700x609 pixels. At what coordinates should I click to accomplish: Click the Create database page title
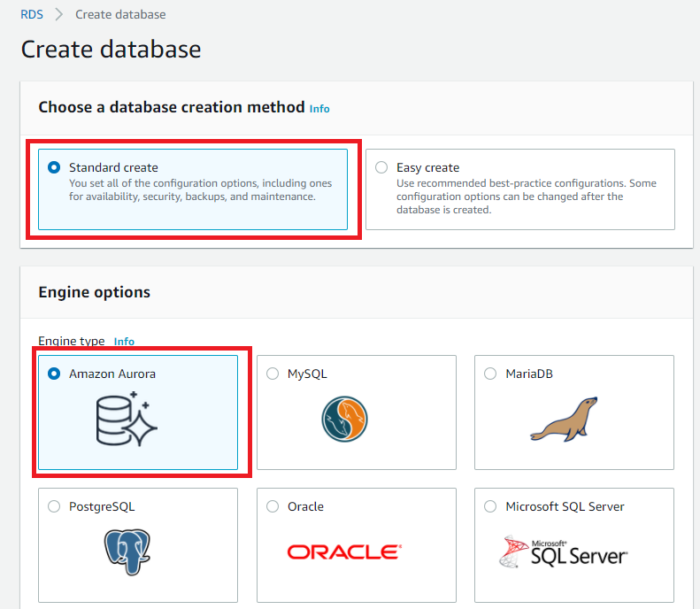click(x=112, y=49)
